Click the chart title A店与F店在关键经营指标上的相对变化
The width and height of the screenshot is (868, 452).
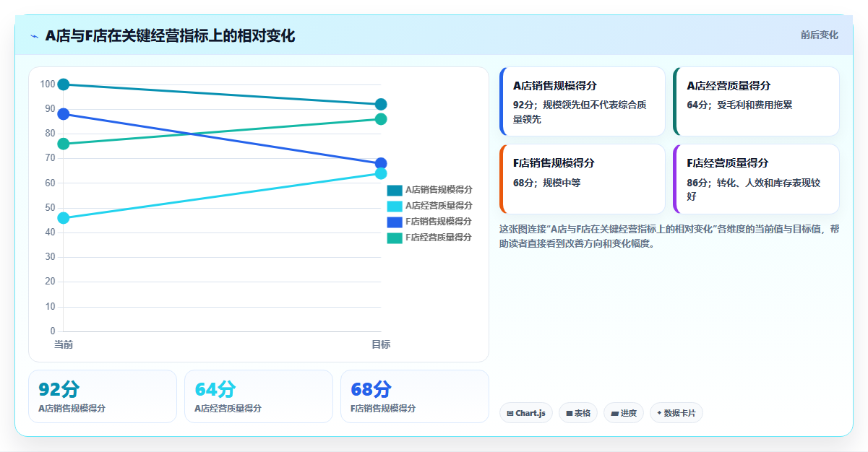pyautogui.click(x=170, y=35)
